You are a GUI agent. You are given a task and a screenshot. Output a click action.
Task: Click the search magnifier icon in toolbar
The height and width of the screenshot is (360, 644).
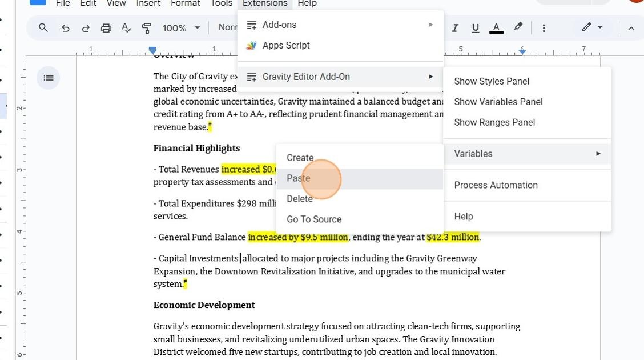(43, 28)
